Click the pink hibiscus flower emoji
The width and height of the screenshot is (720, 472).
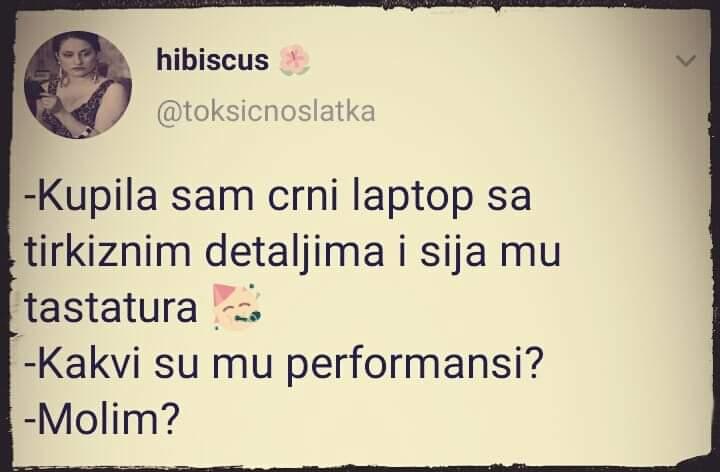[x=295, y=60]
